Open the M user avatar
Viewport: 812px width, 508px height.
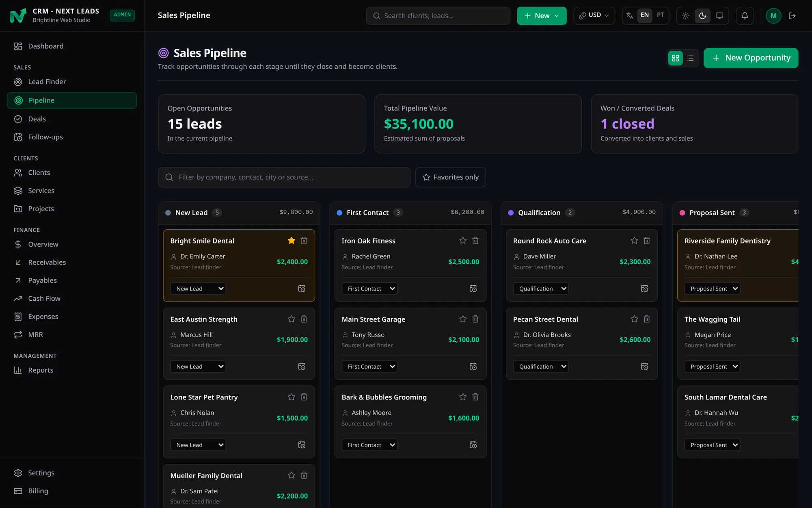click(x=773, y=16)
